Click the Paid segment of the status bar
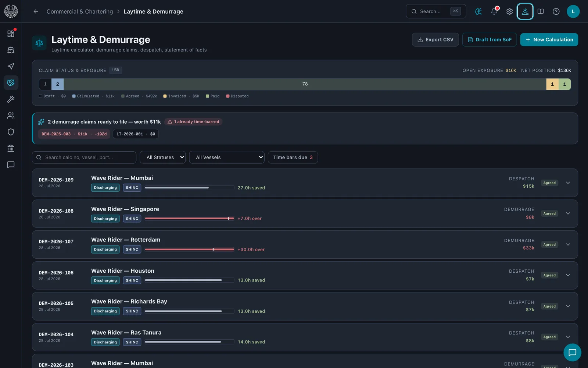The height and width of the screenshot is (368, 588). [x=565, y=84]
